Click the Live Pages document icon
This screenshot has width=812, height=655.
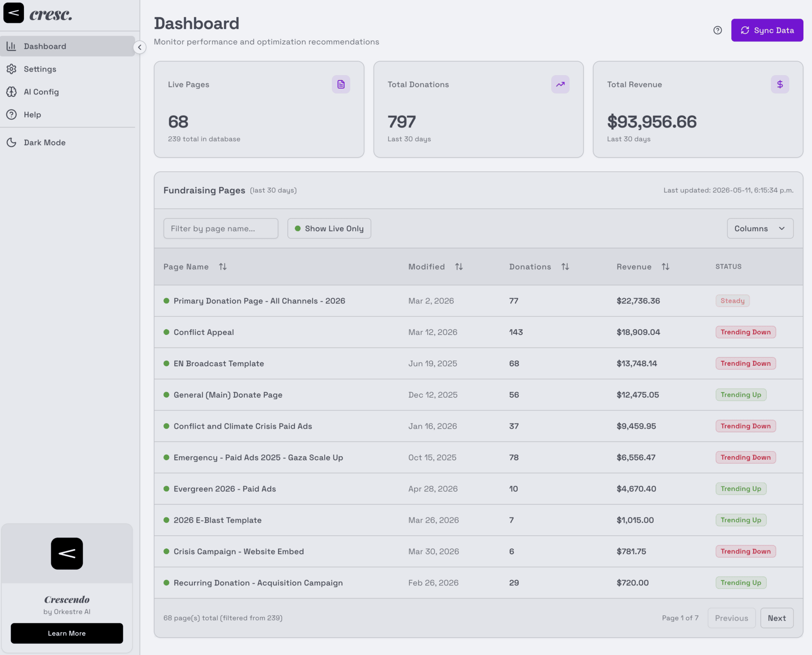(x=341, y=84)
